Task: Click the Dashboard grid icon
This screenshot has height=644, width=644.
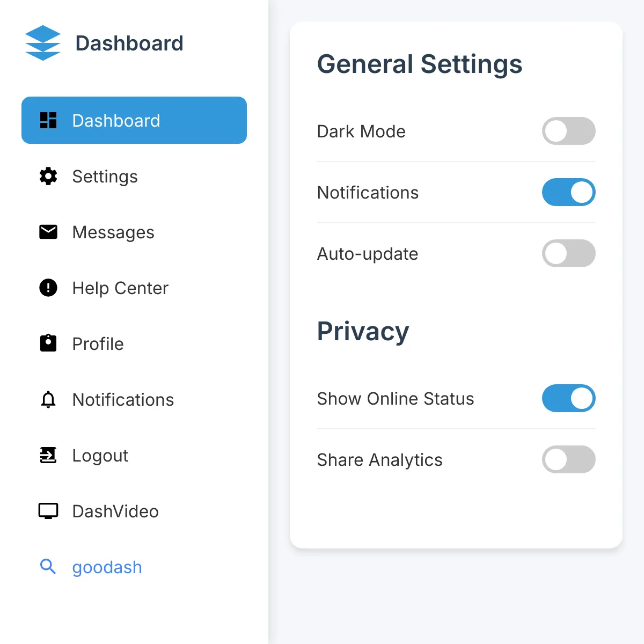Action: 48,120
